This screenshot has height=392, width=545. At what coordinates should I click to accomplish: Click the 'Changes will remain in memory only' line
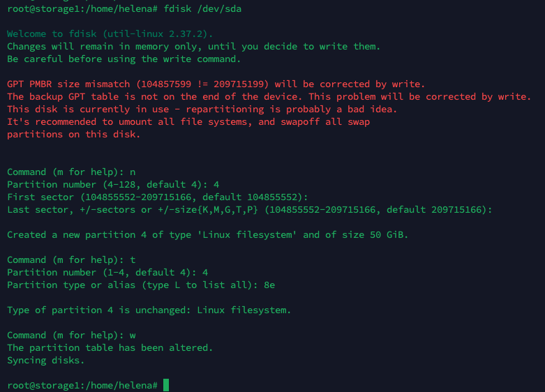click(193, 46)
